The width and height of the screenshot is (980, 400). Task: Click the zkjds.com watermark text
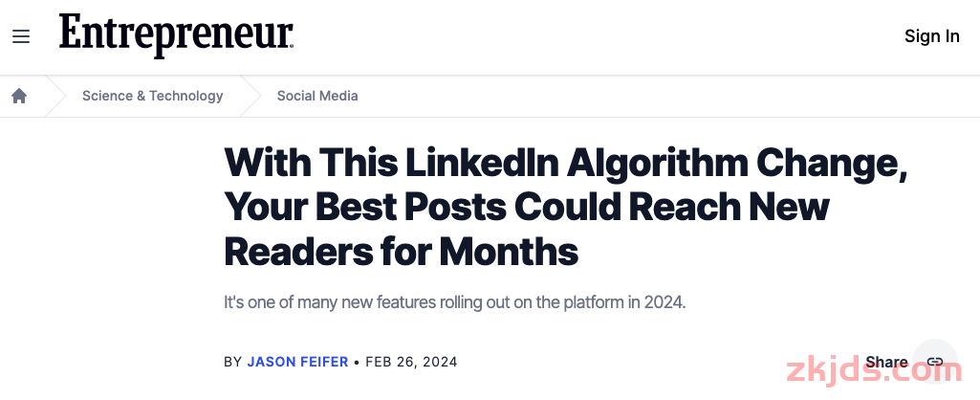(875, 370)
